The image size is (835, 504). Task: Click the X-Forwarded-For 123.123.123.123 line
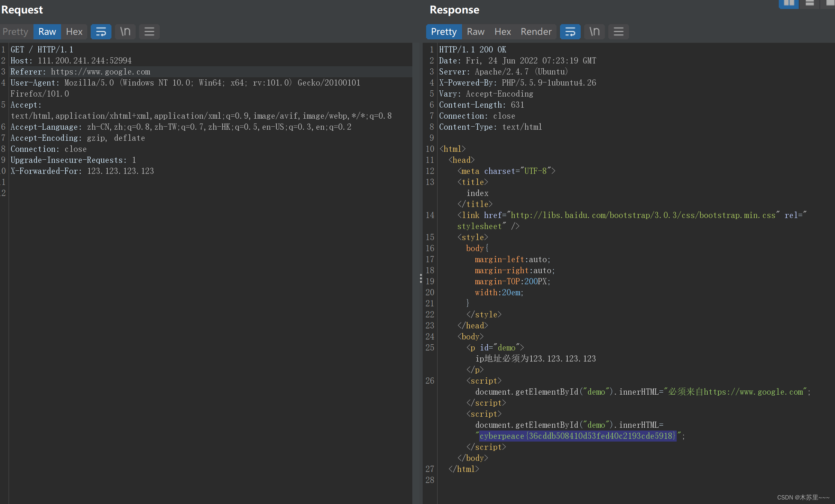[82, 171]
